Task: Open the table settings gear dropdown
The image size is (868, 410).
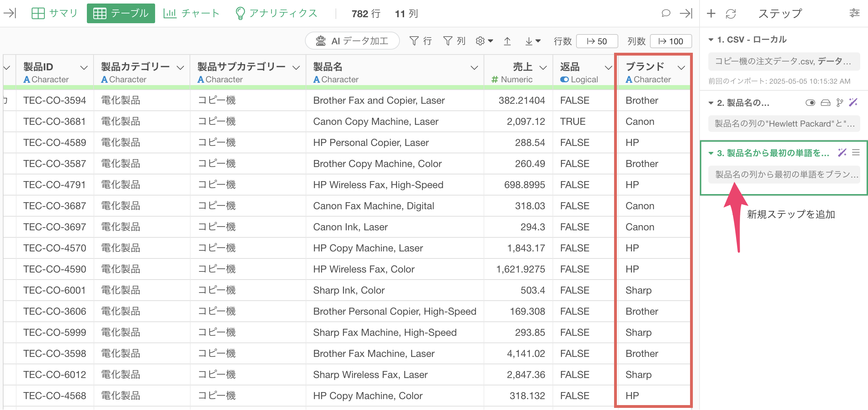Action: (x=484, y=41)
